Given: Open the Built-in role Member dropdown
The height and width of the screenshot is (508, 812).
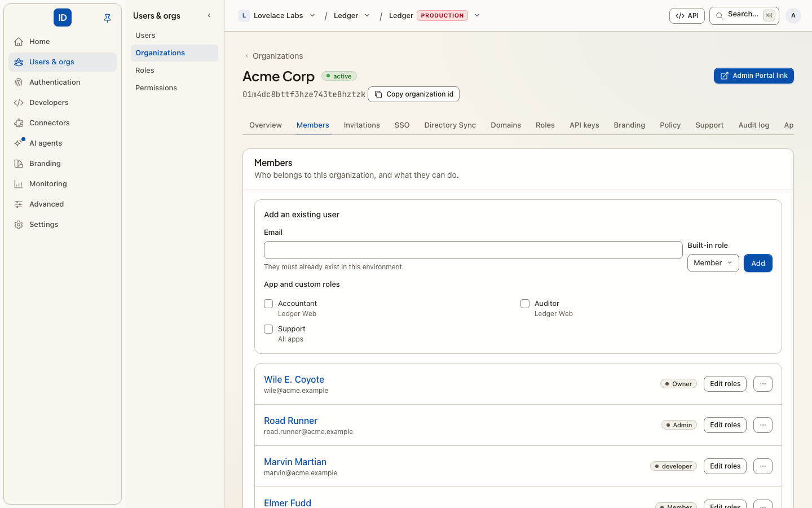Looking at the screenshot, I should coord(713,263).
